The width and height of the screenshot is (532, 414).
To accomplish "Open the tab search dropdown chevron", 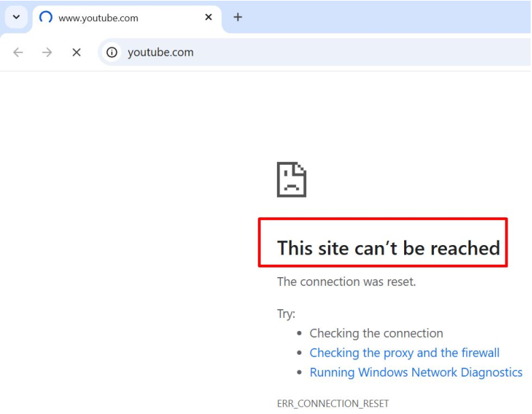I will click(x=16, y=17).
